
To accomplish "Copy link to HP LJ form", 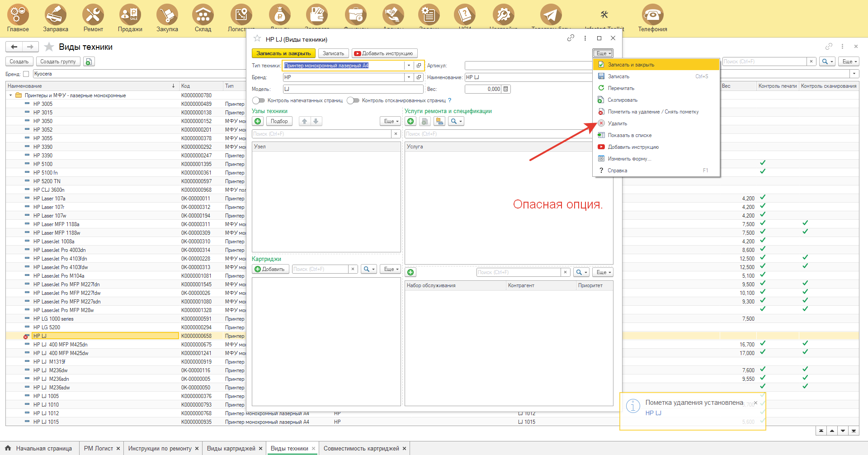I will pos(571,38).
